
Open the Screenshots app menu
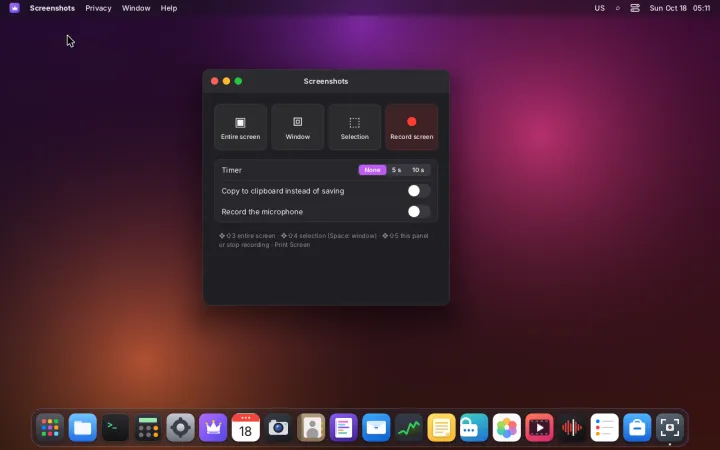[52, 8]
